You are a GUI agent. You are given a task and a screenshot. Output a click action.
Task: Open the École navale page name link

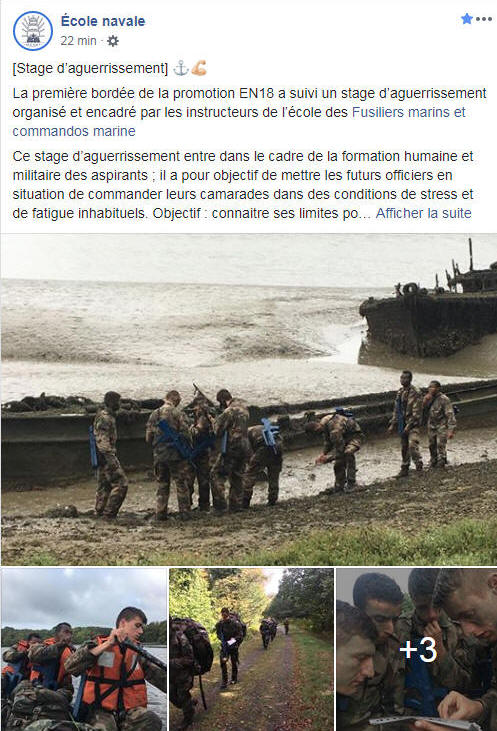(103, 21)
